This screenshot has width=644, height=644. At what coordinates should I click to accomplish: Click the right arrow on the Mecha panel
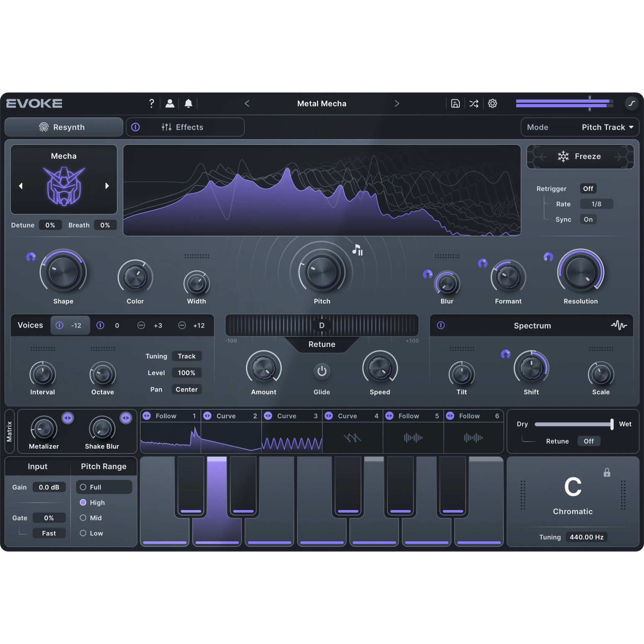pyautogui.click(x=107, y=186)
